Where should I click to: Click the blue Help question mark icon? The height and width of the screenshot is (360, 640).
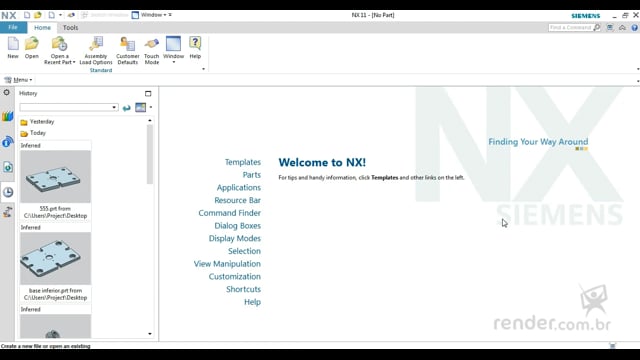click(x=634, y=28)
